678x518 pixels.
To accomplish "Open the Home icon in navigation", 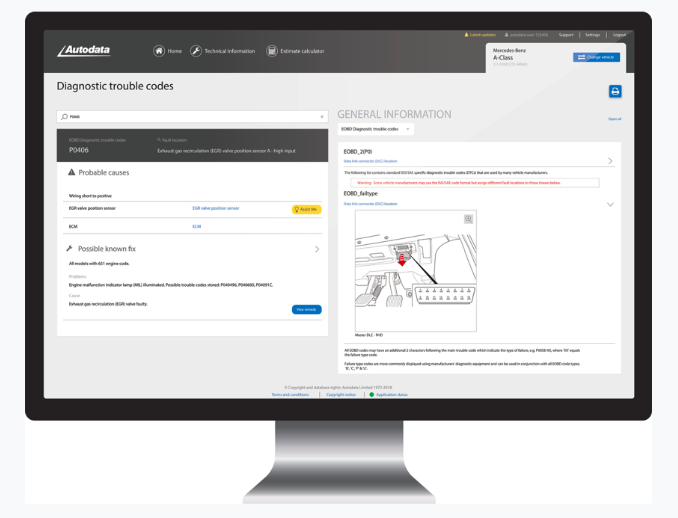I will click(159, 51).
